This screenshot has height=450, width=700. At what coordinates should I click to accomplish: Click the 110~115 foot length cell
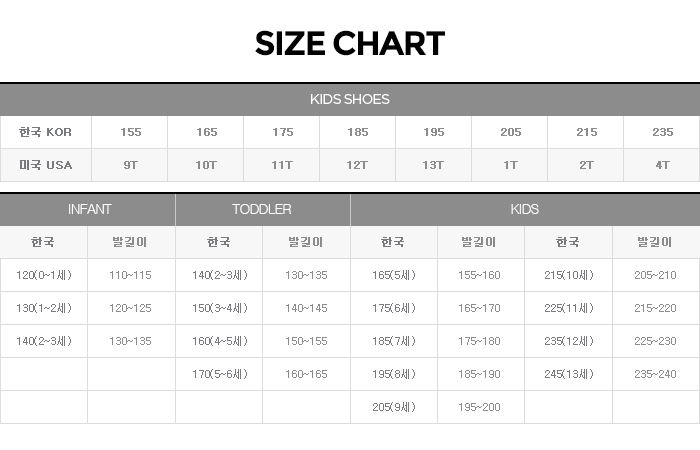point(131,275)
